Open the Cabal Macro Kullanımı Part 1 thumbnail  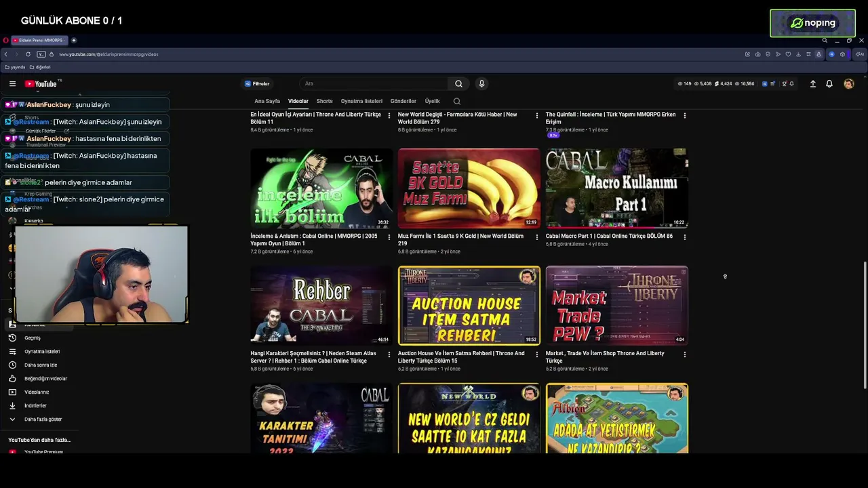coord(617,188)
